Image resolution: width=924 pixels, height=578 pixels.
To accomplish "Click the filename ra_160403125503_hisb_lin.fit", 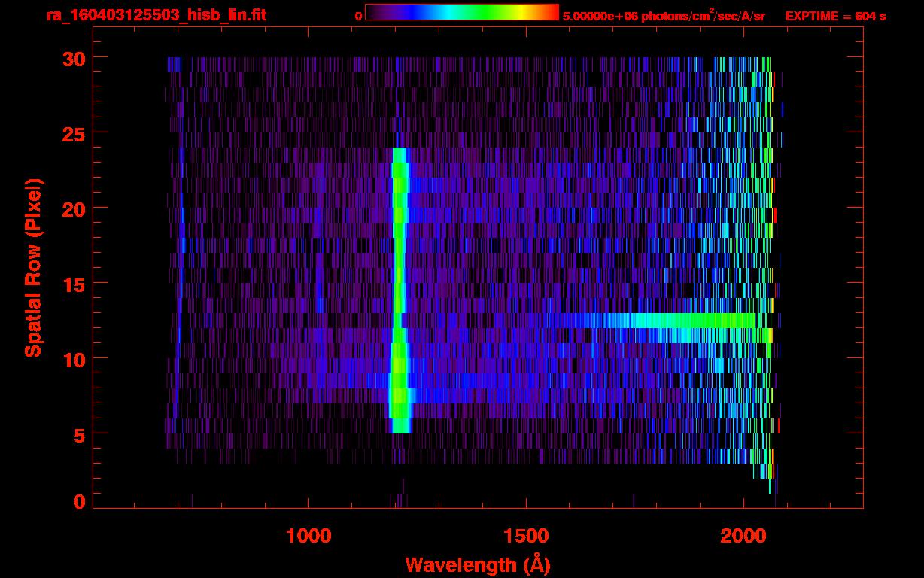I will (156, 14).
